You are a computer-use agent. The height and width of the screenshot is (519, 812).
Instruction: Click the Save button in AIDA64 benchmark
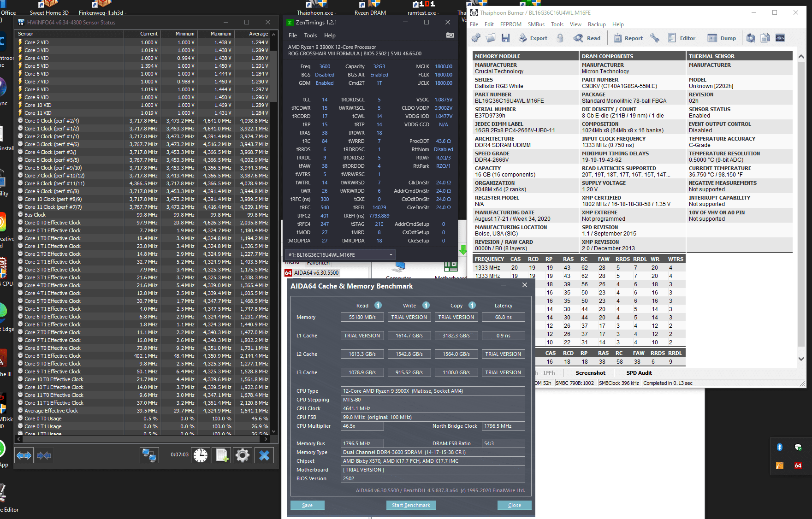(x=307, y=505)
